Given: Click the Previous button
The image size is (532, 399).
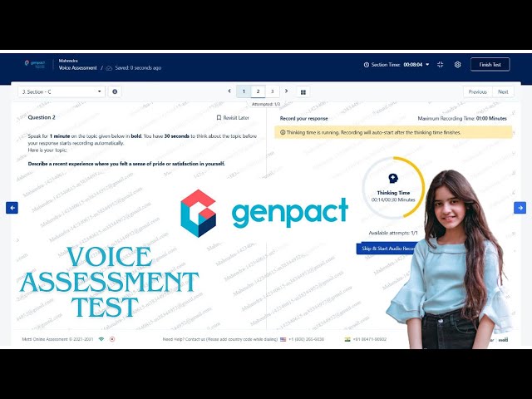Looking at the screenshot, I should point(477,92).
